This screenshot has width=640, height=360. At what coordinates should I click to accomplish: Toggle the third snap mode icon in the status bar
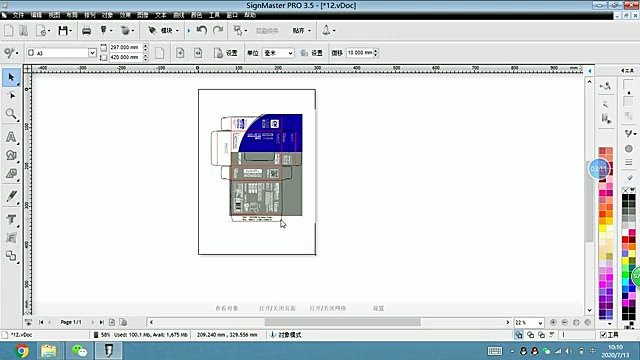(541, 335)
